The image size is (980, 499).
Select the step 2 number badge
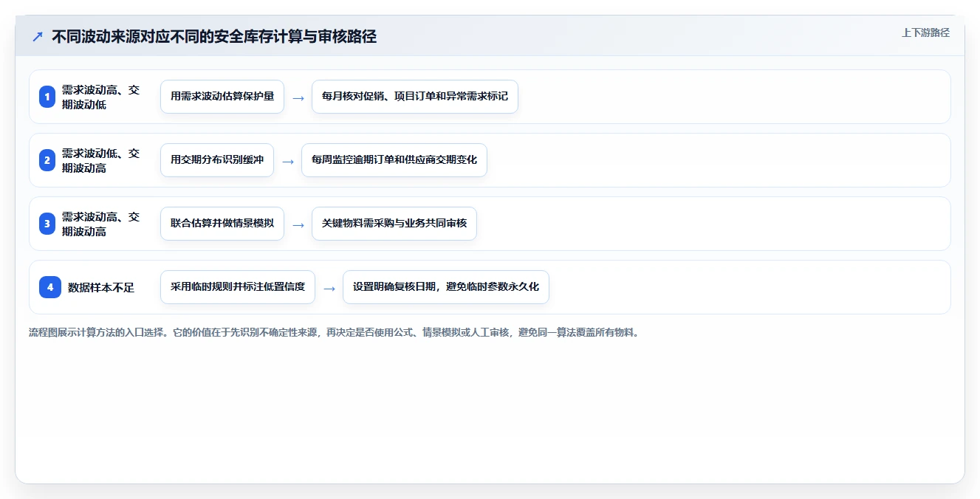click(x=47, y=160)
